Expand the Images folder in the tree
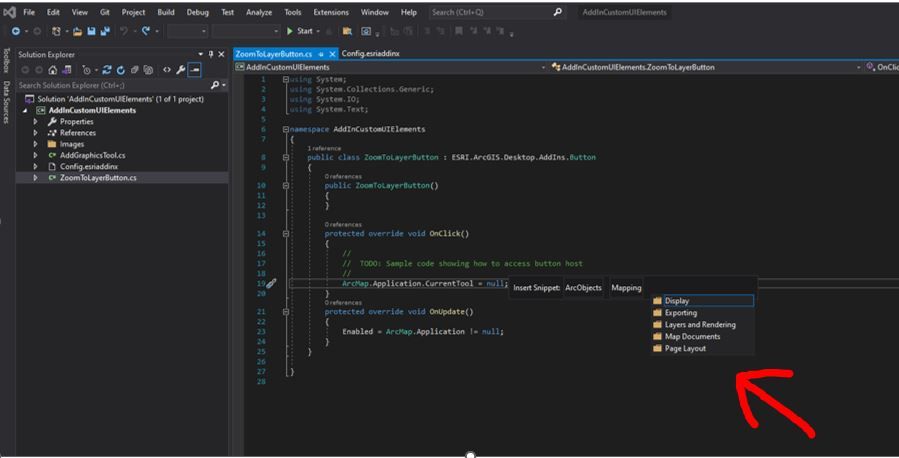The image size is (899, 458). tap(36, 144)
